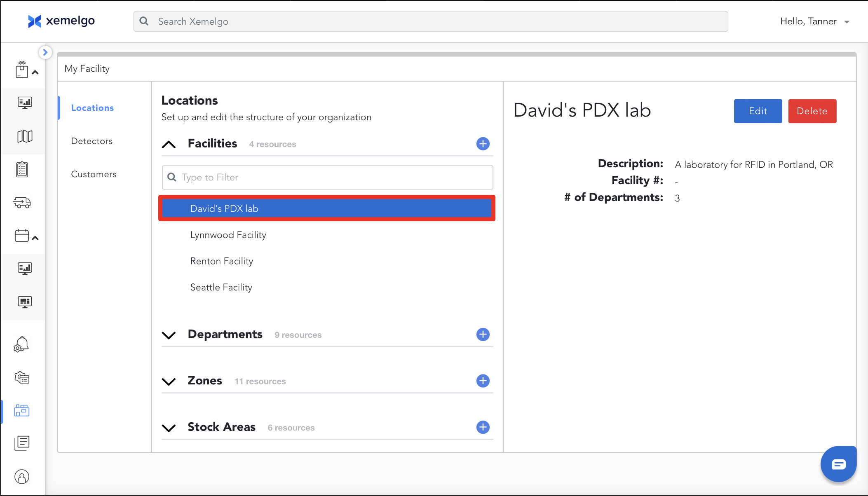Add a new facility with plus icon
This screenshot has height=496, width=868.
pyautogui.click(x=483, y=144)
